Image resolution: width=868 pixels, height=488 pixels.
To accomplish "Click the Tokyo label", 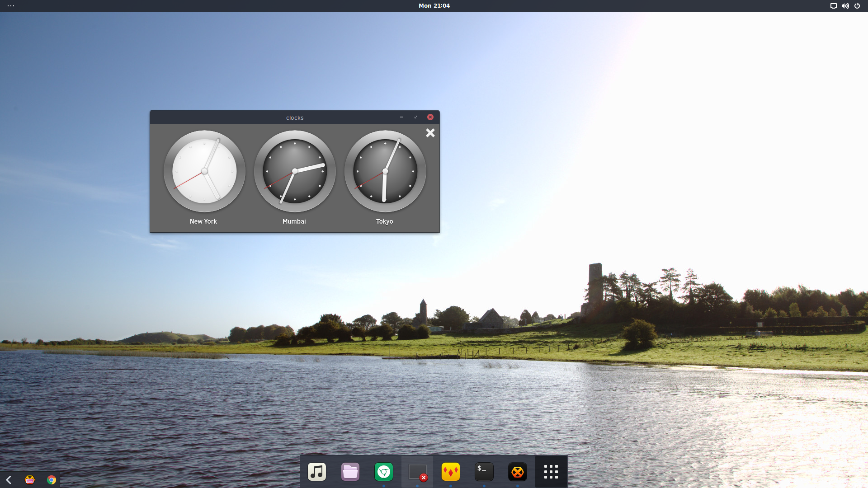I will pyautogui.click(x=385, y=221).
